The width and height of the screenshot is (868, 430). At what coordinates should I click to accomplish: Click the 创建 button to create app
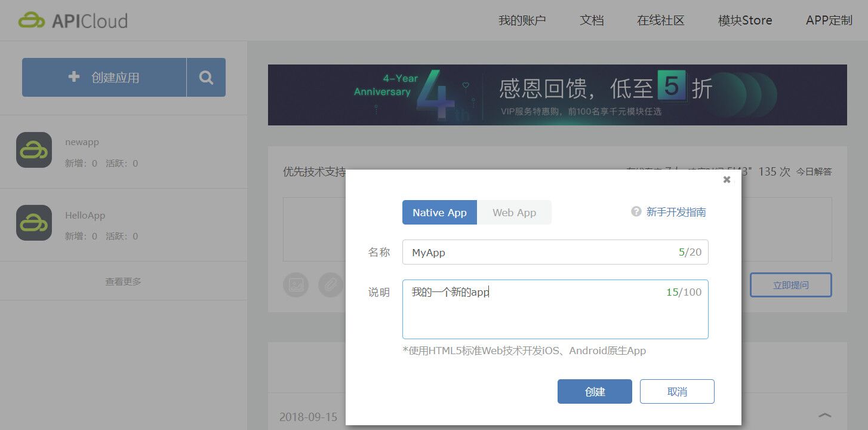point(595,391)
